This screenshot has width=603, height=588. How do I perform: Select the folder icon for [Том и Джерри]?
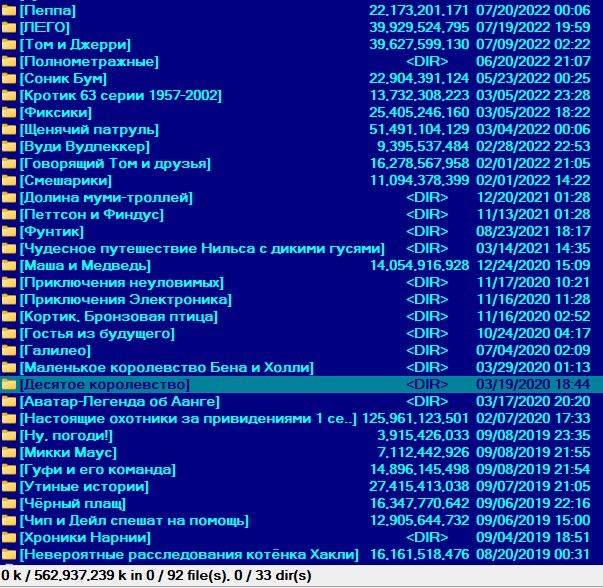9,44
